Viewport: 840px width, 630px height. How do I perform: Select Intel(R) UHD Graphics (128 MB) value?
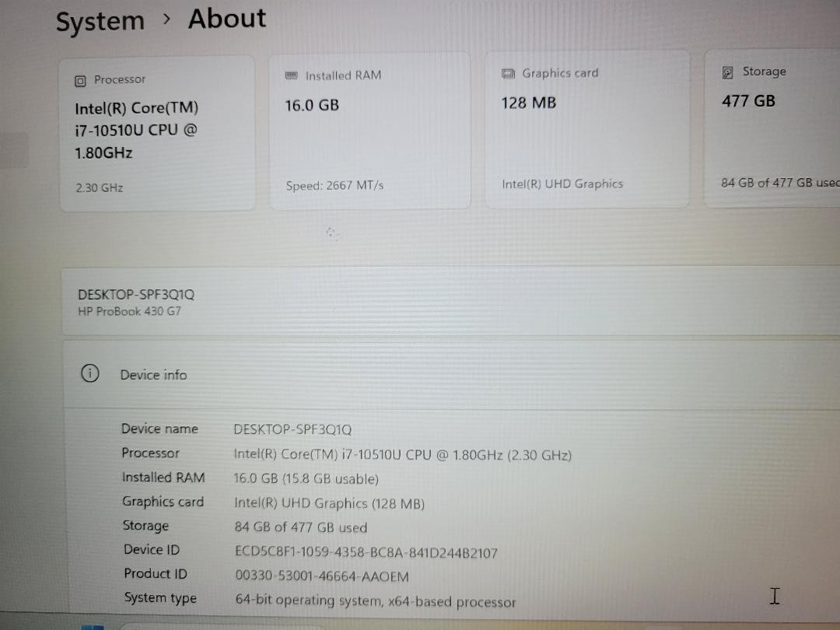coord(330,503)
